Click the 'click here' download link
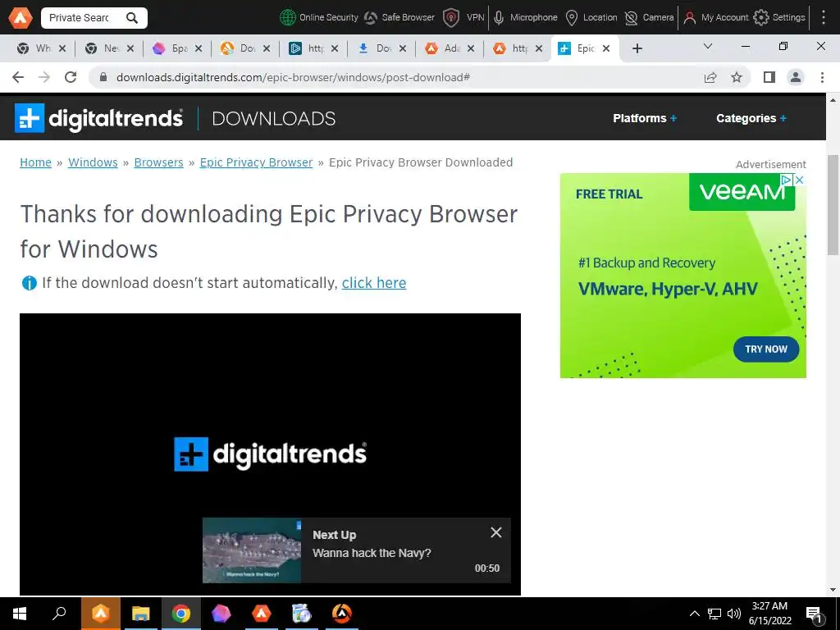Image resolution: width=840 pixels, height=630 pixels. (x=374, y=283)
